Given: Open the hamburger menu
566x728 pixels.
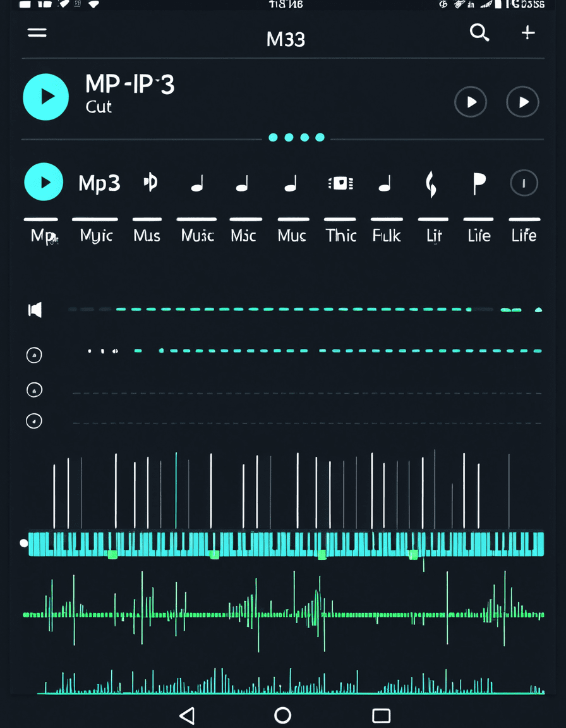Looking at the screenshot, I should coord(37,33).
